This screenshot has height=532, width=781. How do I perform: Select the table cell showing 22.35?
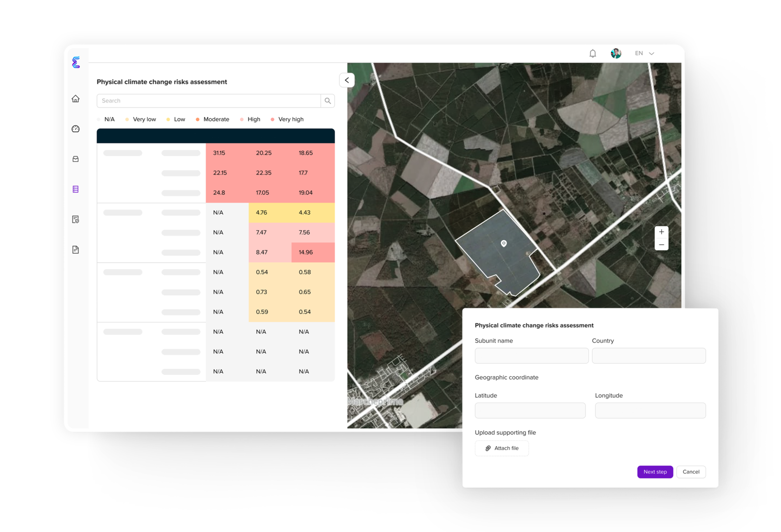point(270,173)
